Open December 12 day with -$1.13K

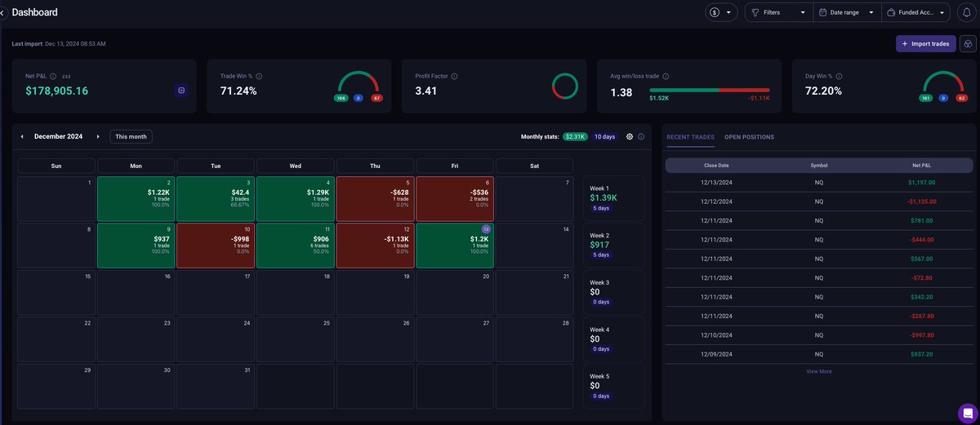tap(375, 246)
